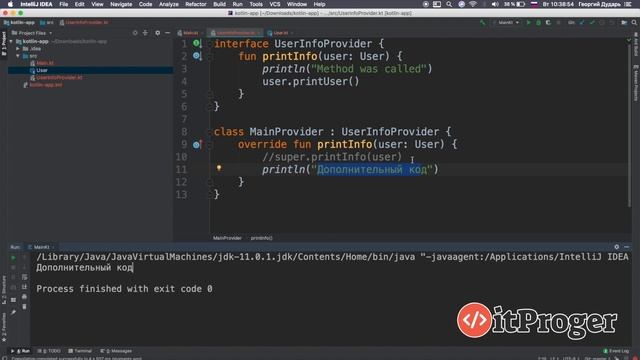The height and width of the screenshot is (360, 640).
Task: Open the Terminal tool window button
Action: [80, 351]
